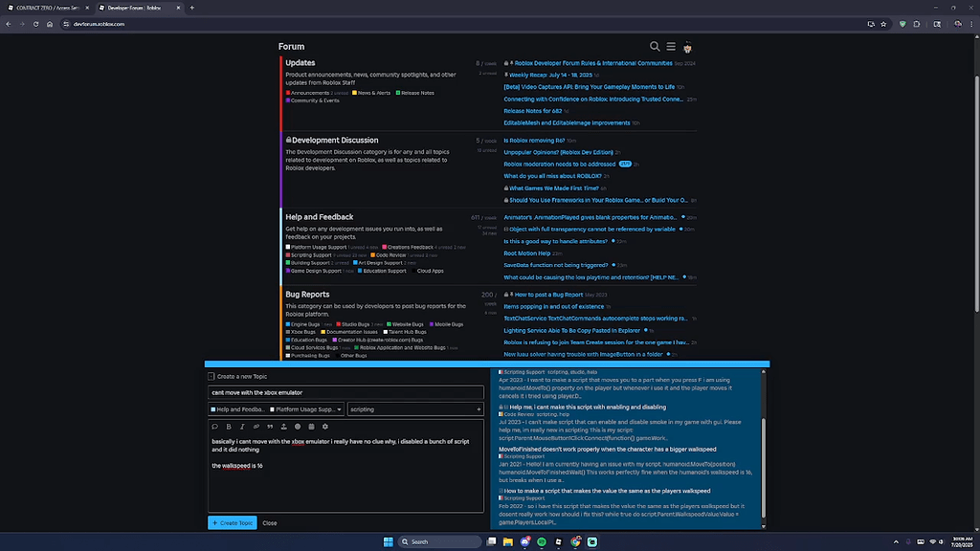
Task: Click the upload icon in the composer toolbar
Action: [x=283, y=427]
